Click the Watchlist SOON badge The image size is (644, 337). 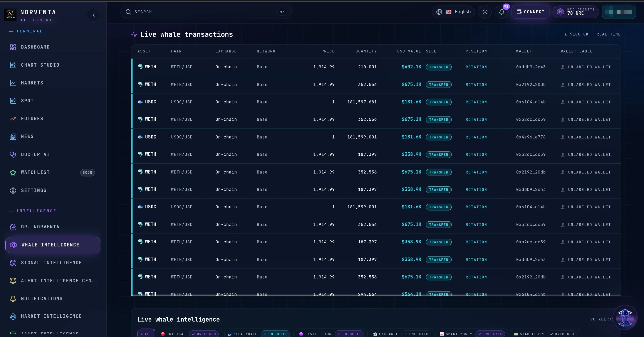pyautogui.click(x=87, y=173)
